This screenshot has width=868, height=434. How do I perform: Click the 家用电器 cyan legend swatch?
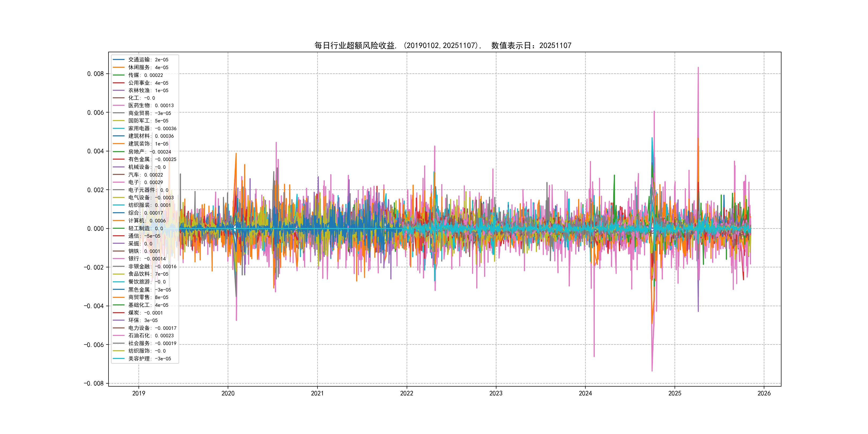pyautogui.click(x=119, y=128)
